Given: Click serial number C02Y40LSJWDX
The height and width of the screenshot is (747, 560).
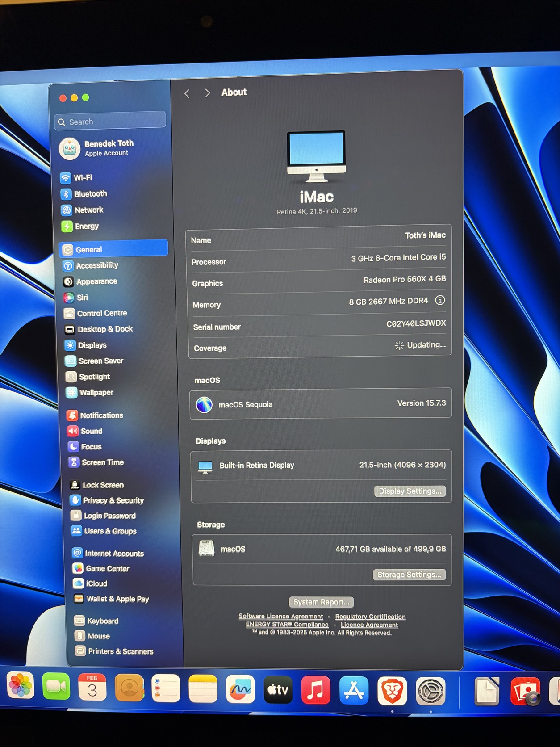Looking at the screenshot, I should [416, 323].
